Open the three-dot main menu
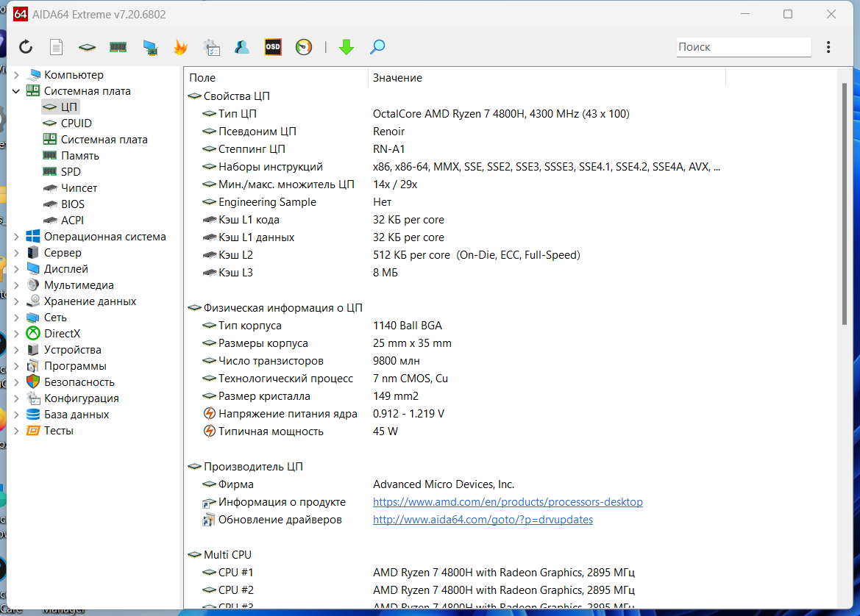This screenshot has height=616, width=860. coord(828,47)
